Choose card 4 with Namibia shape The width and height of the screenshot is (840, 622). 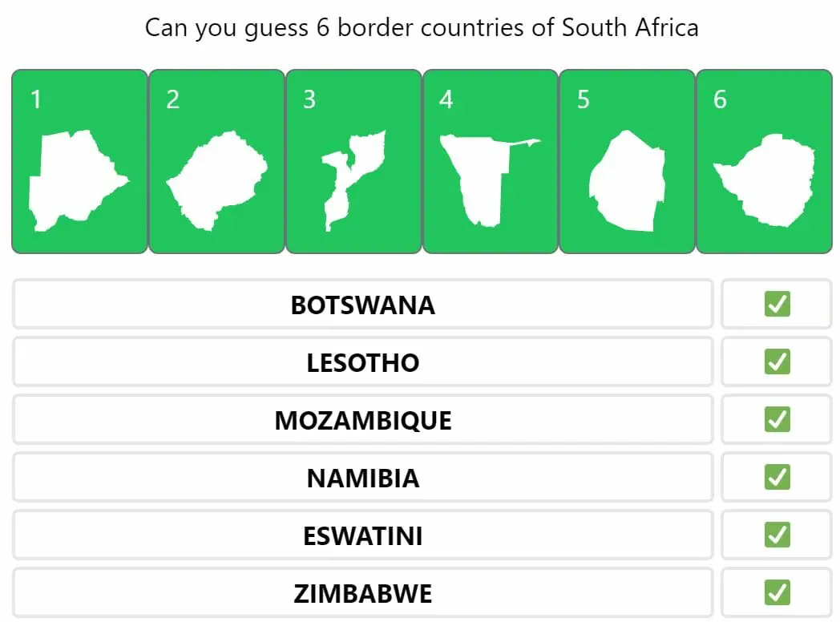491,161
